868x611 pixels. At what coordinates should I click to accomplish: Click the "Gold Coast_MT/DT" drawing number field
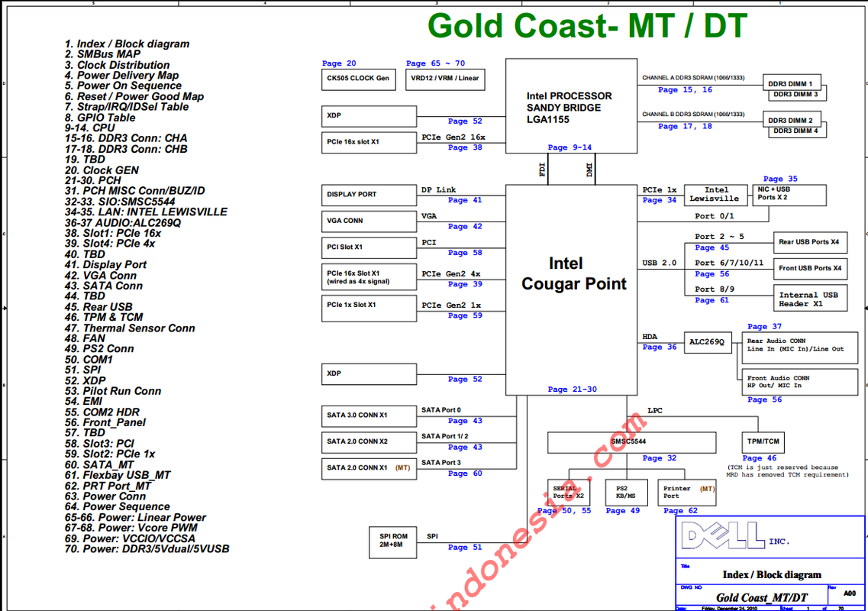click(x=762, y=598)
